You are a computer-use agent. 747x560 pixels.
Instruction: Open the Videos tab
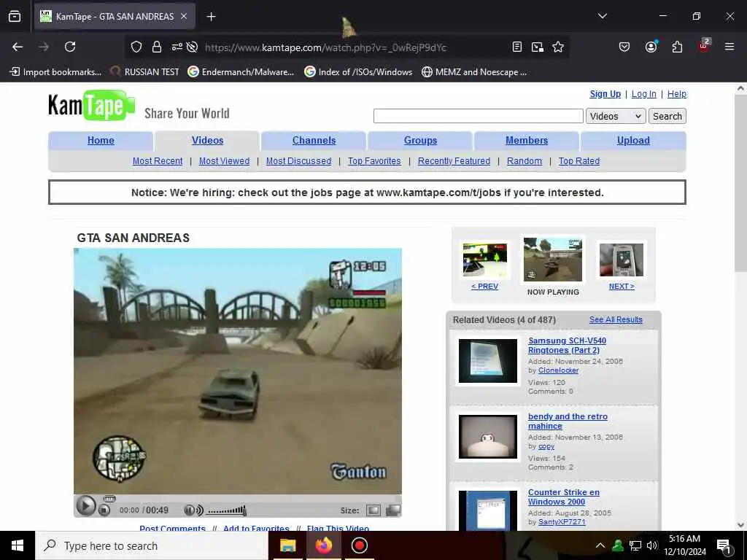(207, 141)
